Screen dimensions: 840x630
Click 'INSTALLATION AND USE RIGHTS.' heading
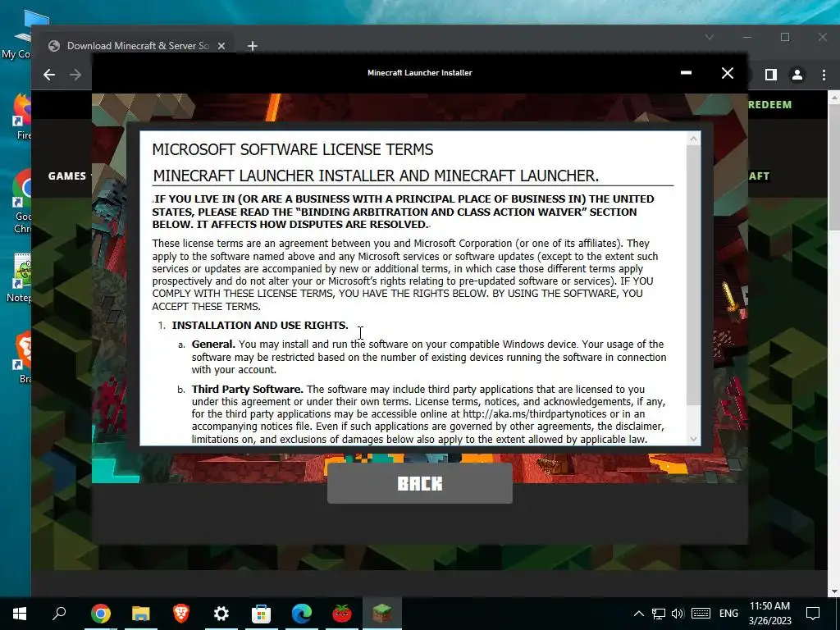pyautogui.click(x=260, y=325)
